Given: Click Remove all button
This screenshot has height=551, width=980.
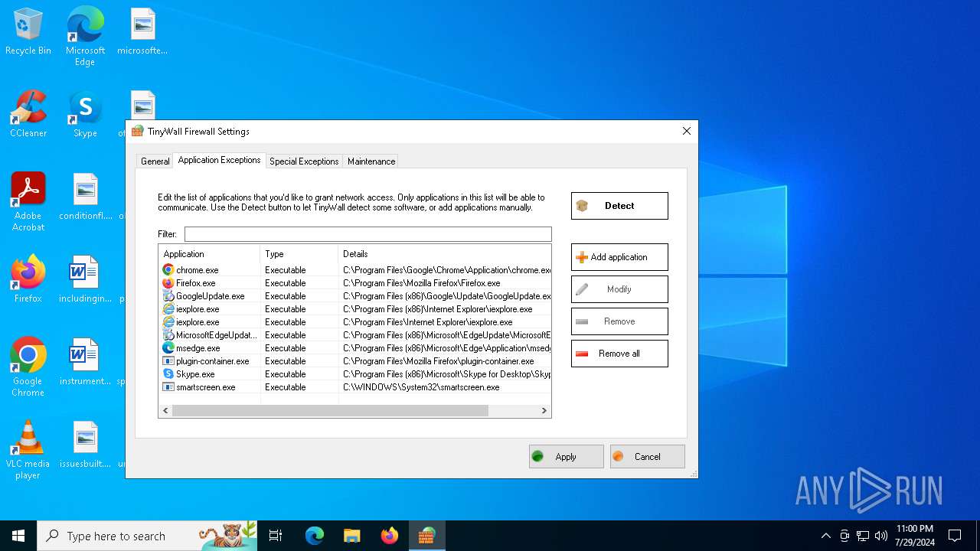Looking at the screenshot, I should [619, 354].
